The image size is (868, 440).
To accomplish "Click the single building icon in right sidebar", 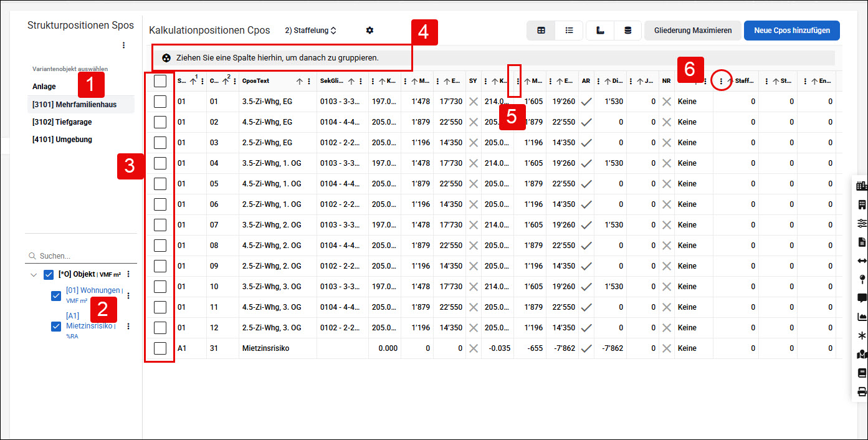I will 862,204.
